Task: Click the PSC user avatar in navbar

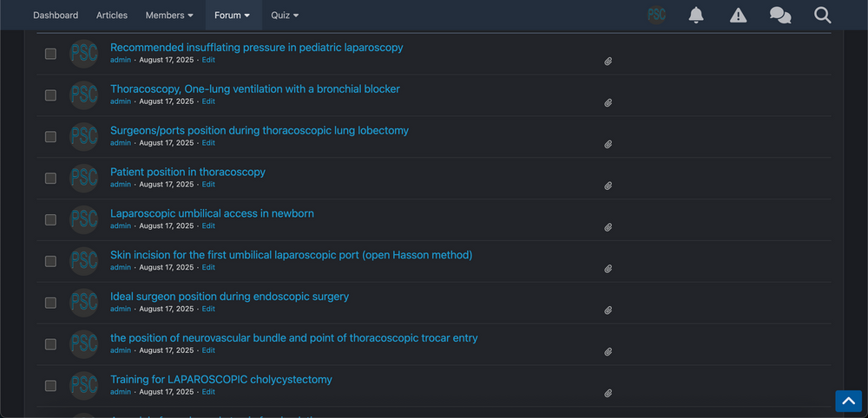Action: 656,15
